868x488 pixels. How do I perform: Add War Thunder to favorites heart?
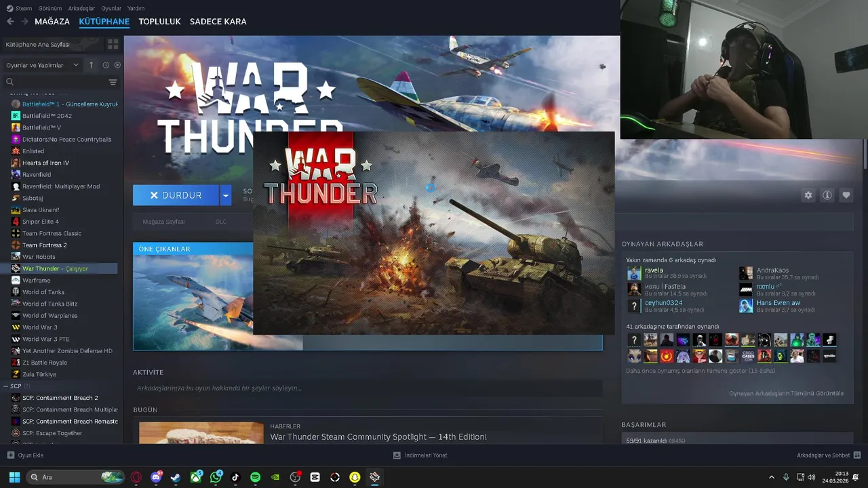coord(846,195)
